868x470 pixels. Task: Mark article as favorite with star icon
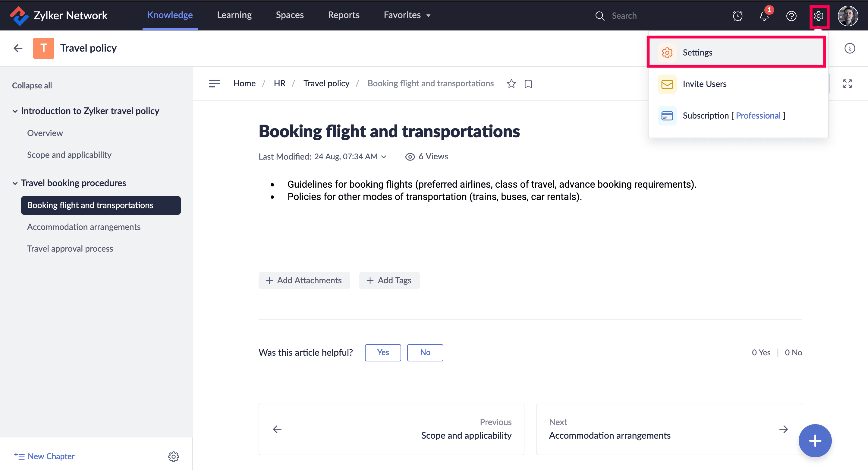click(511, 84)
